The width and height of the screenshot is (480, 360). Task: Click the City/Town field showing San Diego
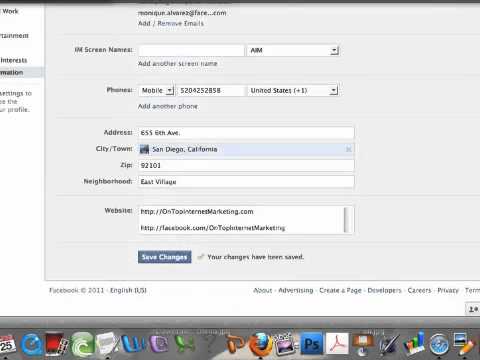click(x=246, y=149)
